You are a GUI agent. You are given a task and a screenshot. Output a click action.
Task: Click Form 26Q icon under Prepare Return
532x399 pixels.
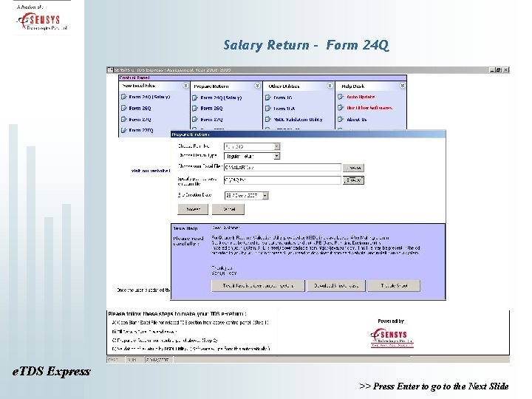pos(195,108)
